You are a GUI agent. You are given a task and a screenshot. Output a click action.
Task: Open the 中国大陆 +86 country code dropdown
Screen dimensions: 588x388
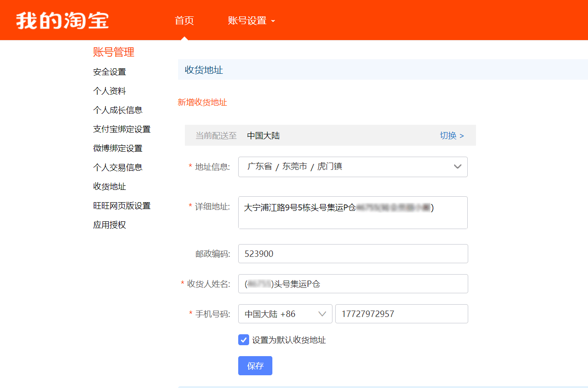[285, 314]
